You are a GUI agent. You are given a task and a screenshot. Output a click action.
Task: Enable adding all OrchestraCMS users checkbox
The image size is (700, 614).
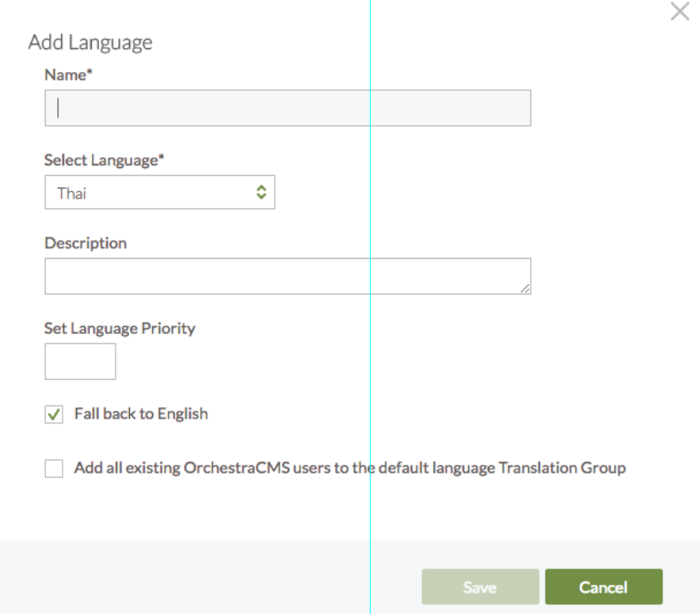pos(54,469)
